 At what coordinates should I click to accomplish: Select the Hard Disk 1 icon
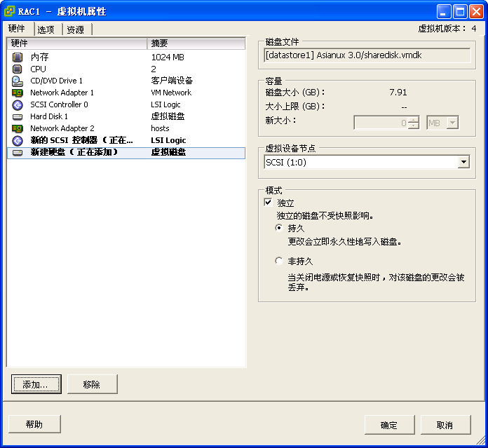18,116
